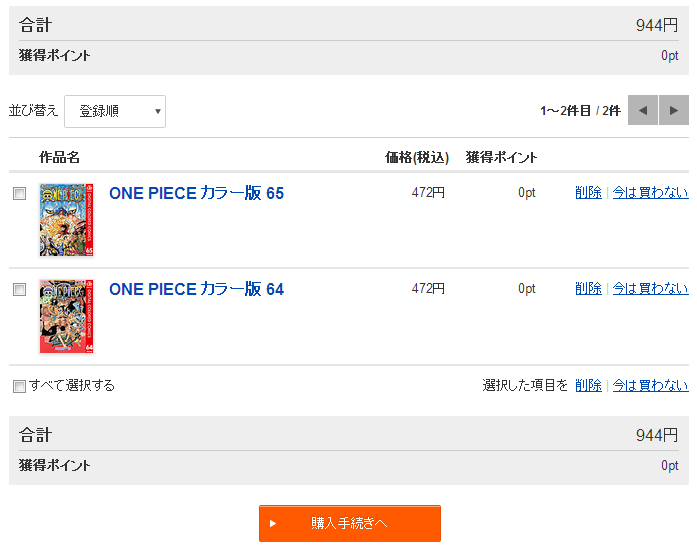The image size is (697, 550).
Task: Open the ONE PIECE カラー版 65 title link
Action: (196, 193)
